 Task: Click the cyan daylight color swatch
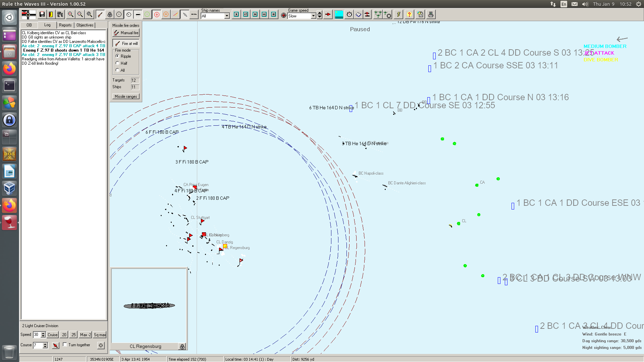coord(339,14)
